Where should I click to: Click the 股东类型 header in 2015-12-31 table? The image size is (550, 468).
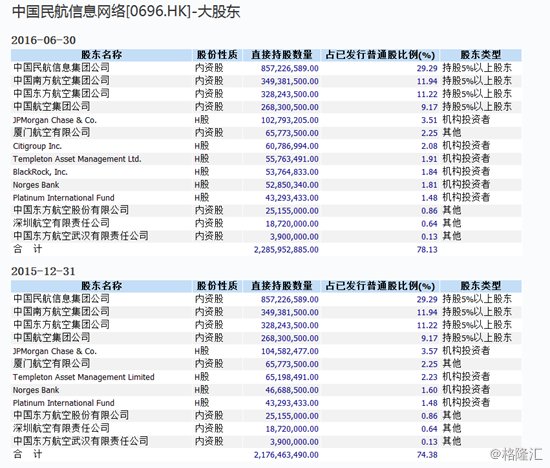pyautogui.click(x=481, y=286)
